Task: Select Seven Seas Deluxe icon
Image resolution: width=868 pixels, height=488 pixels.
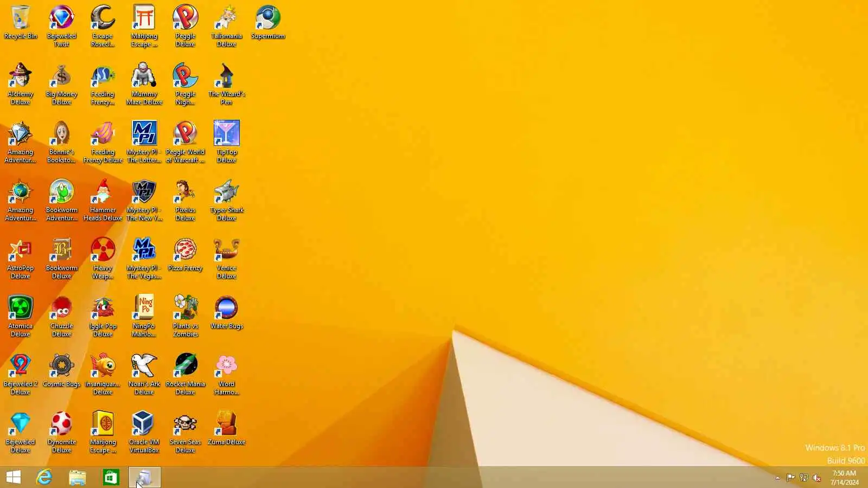Action: coord(186,432)
